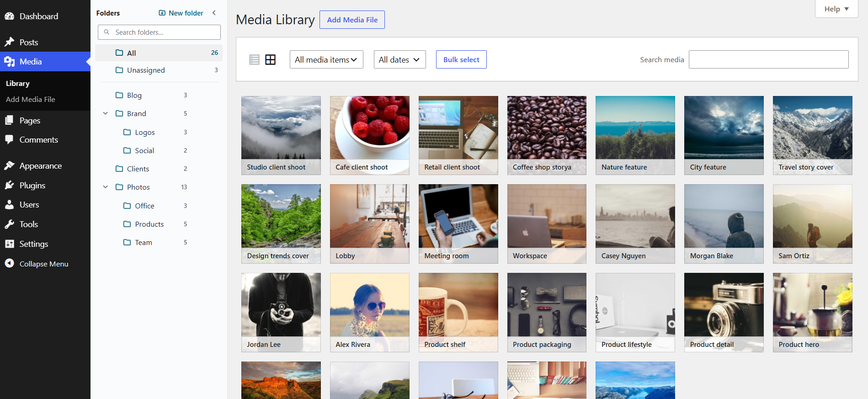Viewport: 868px width, 399px height.
Task: Click the Tools wrench icon
Action: tap(10, 224)
